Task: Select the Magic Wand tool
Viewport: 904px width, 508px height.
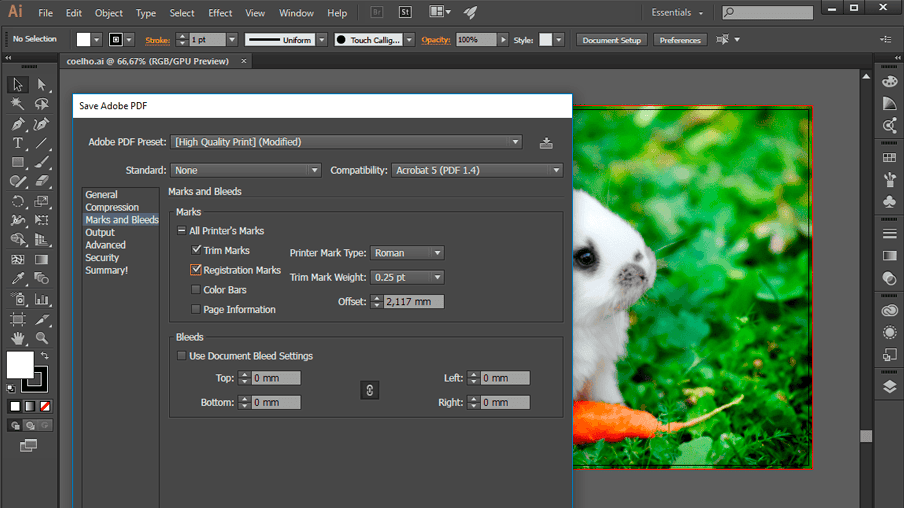Action: [x=18, y=104]
